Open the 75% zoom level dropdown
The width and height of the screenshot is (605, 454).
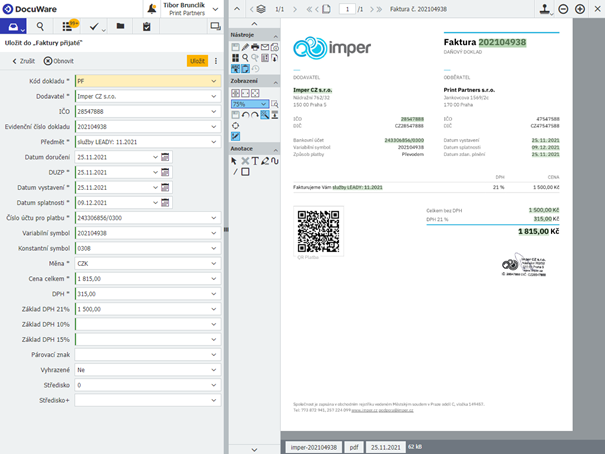coord(250,104)
